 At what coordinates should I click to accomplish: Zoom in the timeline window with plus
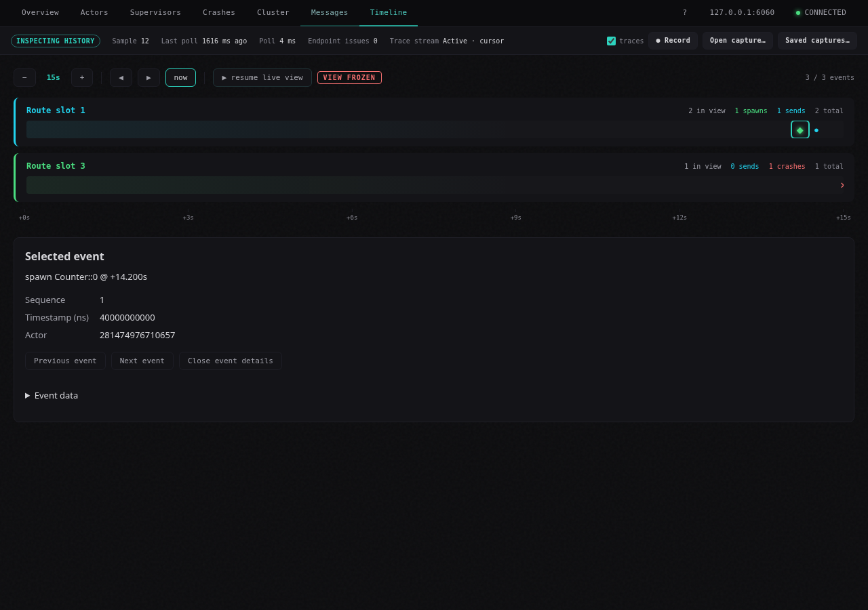82,77
